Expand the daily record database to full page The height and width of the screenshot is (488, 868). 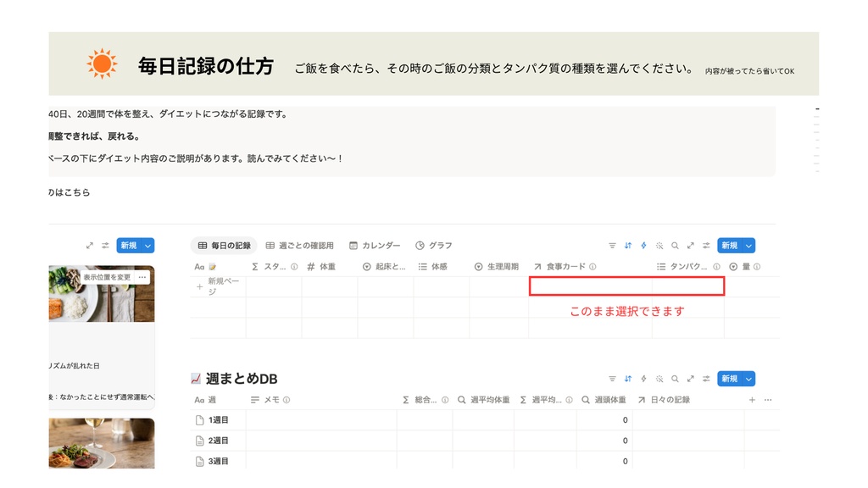(x=690, y=246)
